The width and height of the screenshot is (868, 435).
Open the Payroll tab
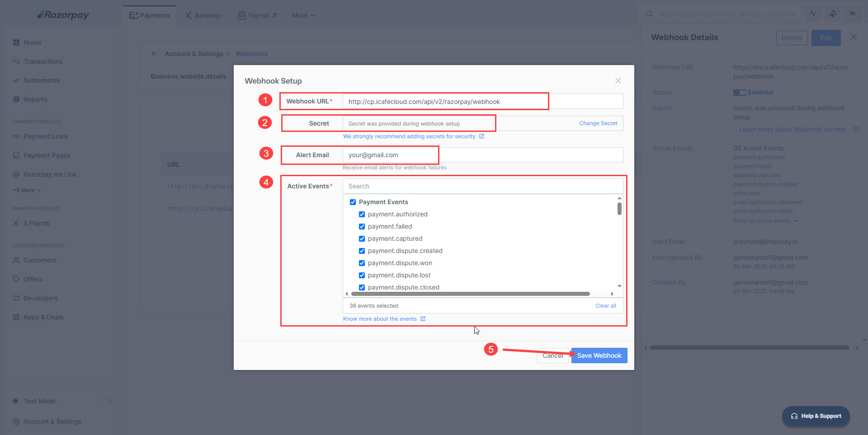click(x=257, y=15)
